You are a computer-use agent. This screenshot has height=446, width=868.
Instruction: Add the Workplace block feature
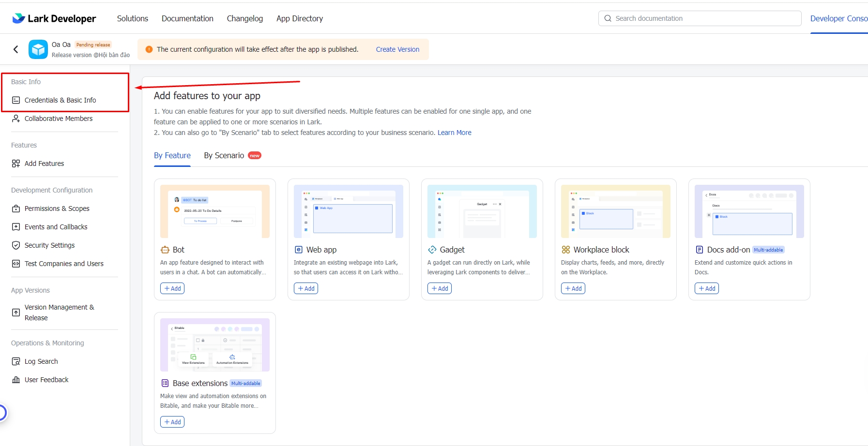[573, 288]
